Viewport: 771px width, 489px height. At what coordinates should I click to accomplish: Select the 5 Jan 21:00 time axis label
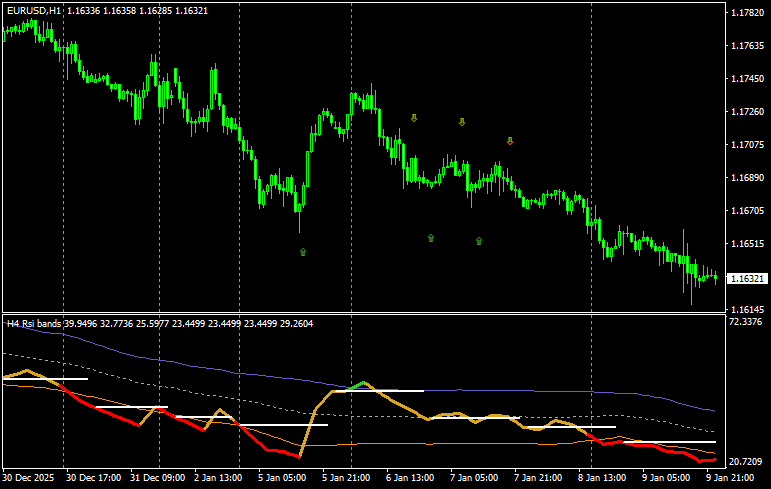tap(351, 478)
